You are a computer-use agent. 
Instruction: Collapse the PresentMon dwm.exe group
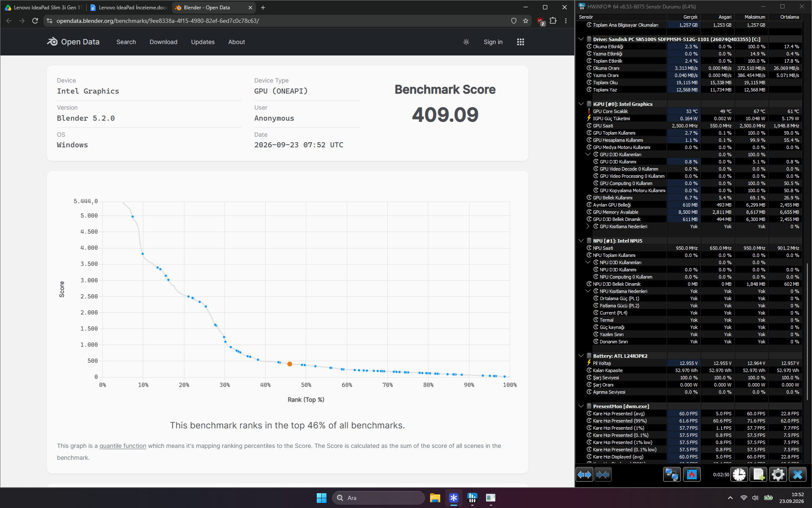point(581,406)
